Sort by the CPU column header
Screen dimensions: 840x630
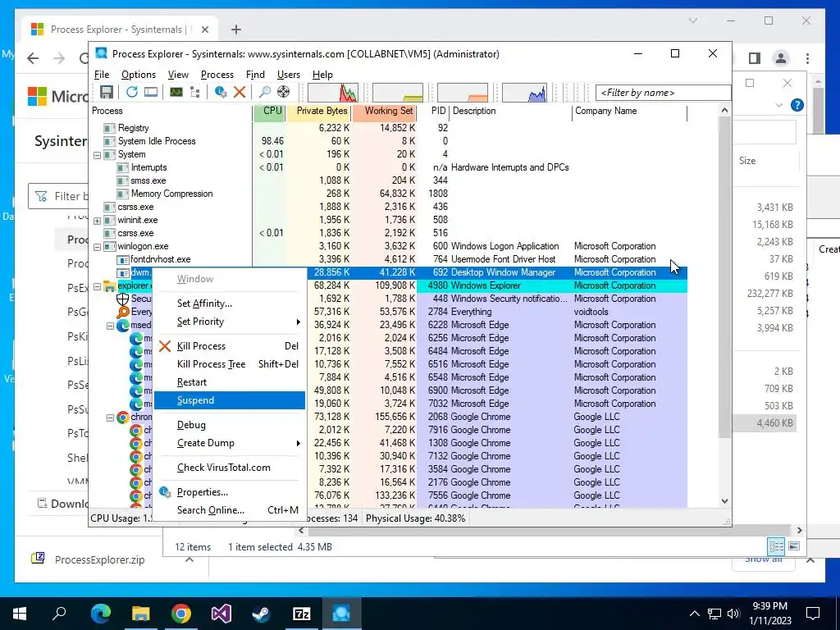[270, 111]
